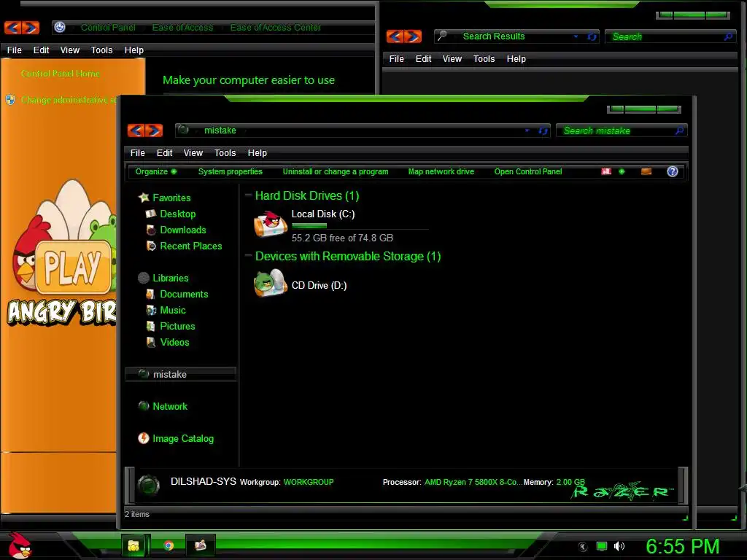The height and width of the screenshot is (560, 747).
Task: Go back in the Search Results window
Action: click(395, 36)
